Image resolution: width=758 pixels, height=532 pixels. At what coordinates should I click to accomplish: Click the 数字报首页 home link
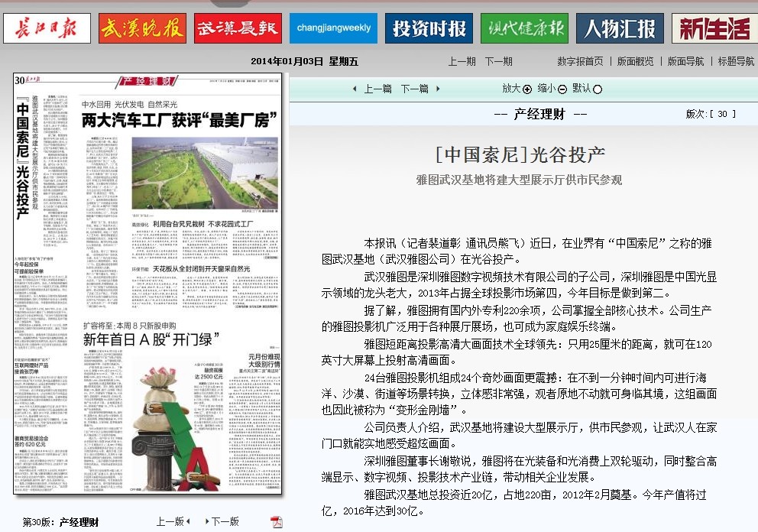580,61
